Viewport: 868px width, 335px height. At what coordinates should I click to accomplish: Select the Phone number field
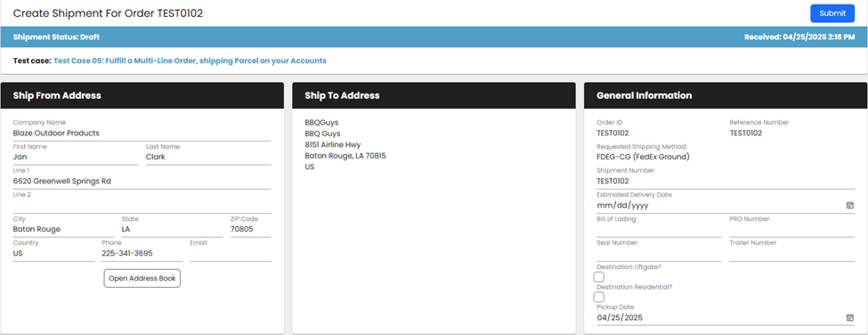click(x=142, y=254)
